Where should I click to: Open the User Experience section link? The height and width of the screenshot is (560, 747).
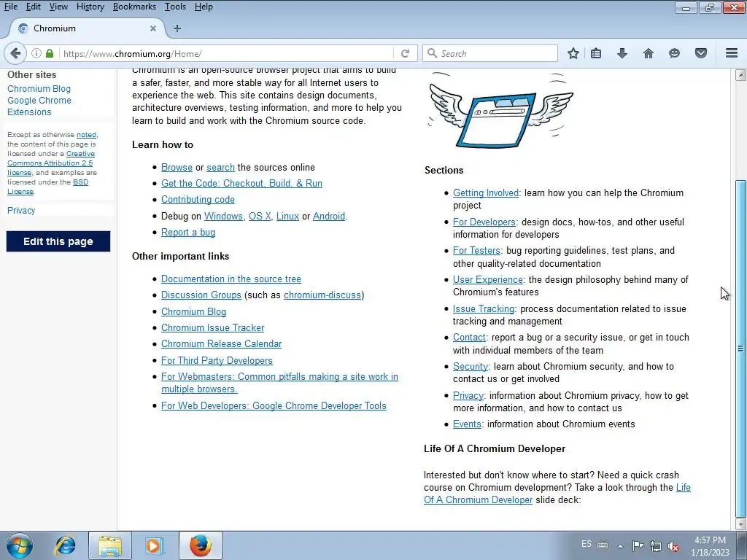tap(488, 279)
